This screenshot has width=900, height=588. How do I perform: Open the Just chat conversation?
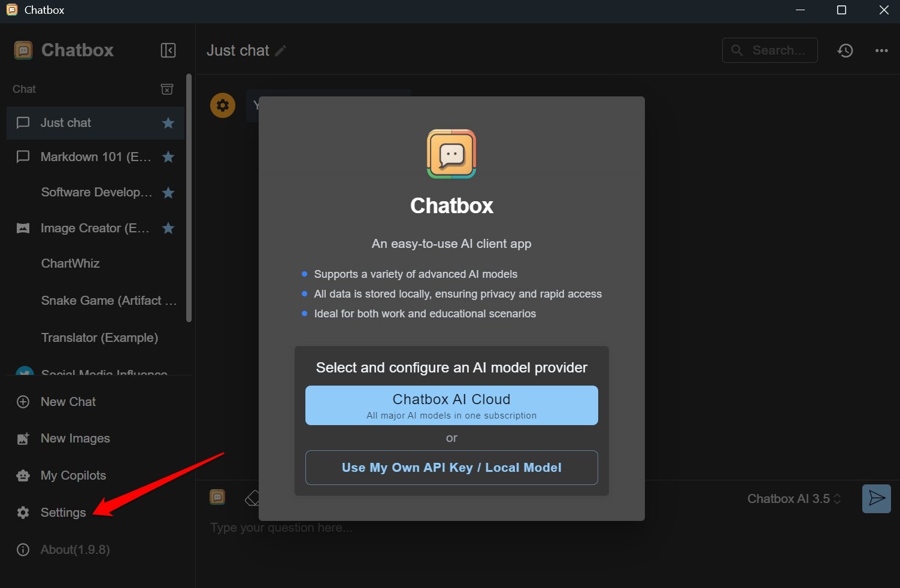[96, 123]
